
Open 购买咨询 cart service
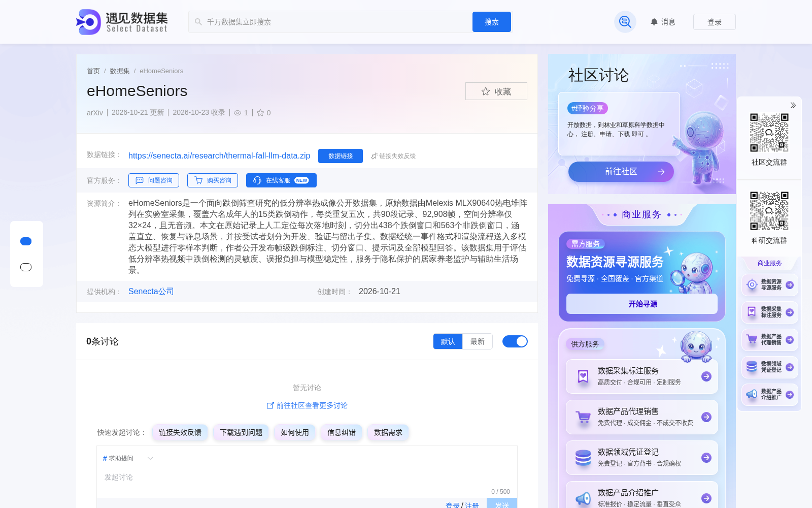213,180
